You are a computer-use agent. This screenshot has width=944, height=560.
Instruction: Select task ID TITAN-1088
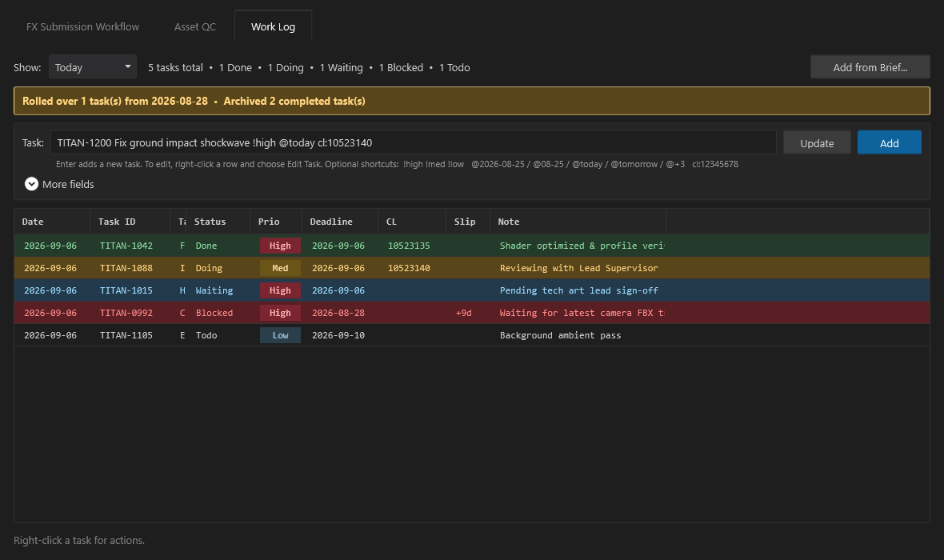click(126, 268)
